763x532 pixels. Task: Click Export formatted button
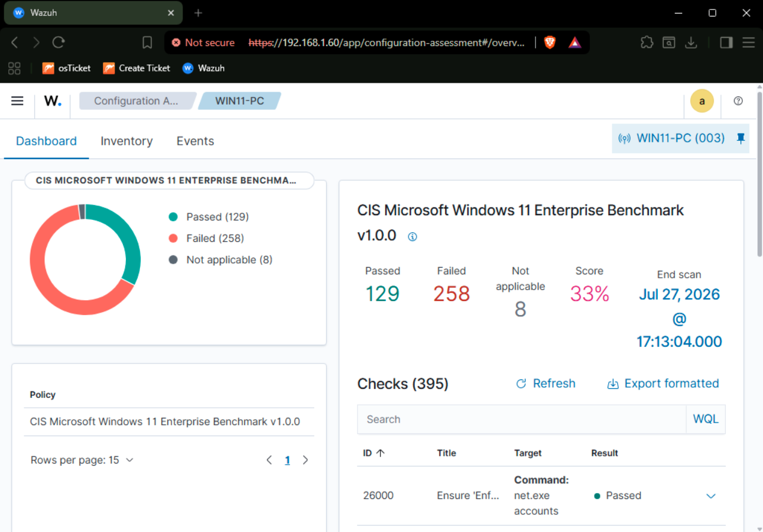click(663, 384)
